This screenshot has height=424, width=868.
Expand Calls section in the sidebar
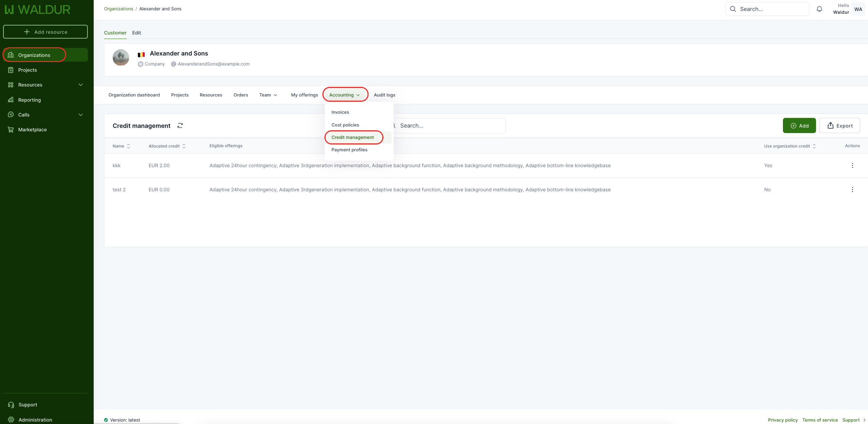pos(81,115)
